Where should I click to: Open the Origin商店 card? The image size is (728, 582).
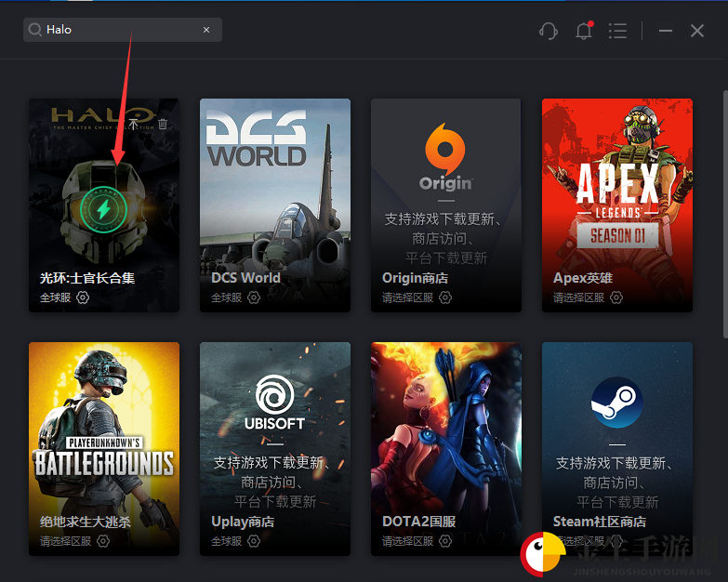point(445,205)
